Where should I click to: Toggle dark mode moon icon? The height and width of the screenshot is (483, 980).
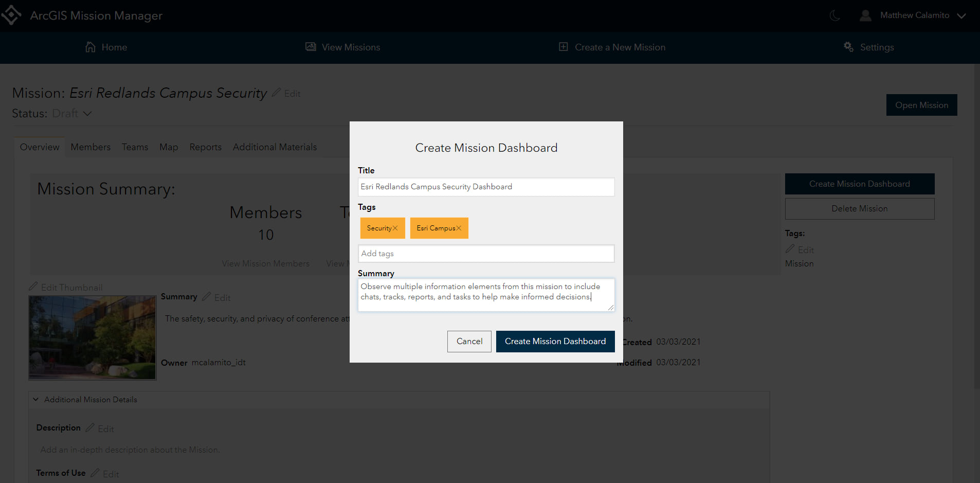(835, 15)
